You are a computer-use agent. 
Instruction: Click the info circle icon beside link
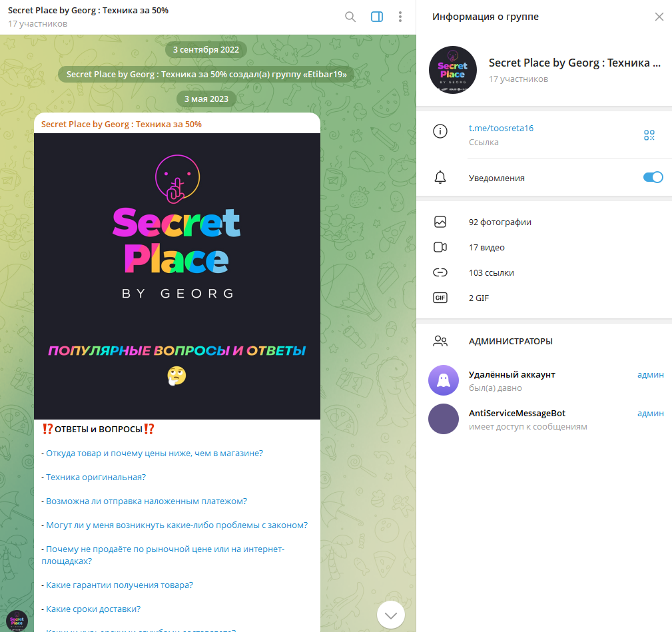(x=440, y=131)
